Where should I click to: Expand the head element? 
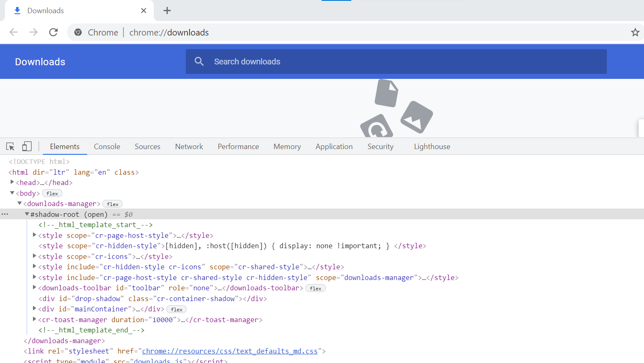[x=12, y=182]
